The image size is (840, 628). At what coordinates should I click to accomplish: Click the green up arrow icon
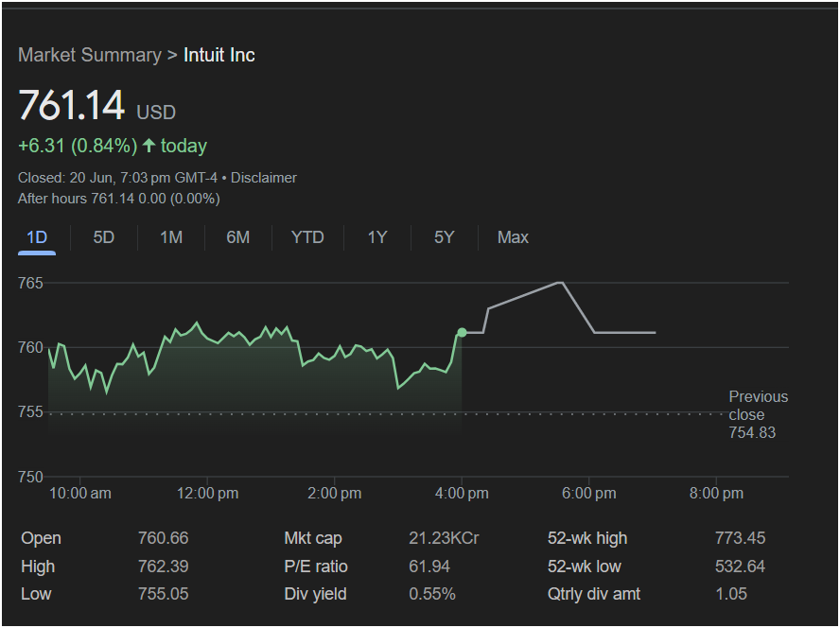pyautogui.click(x=149, y=146)
